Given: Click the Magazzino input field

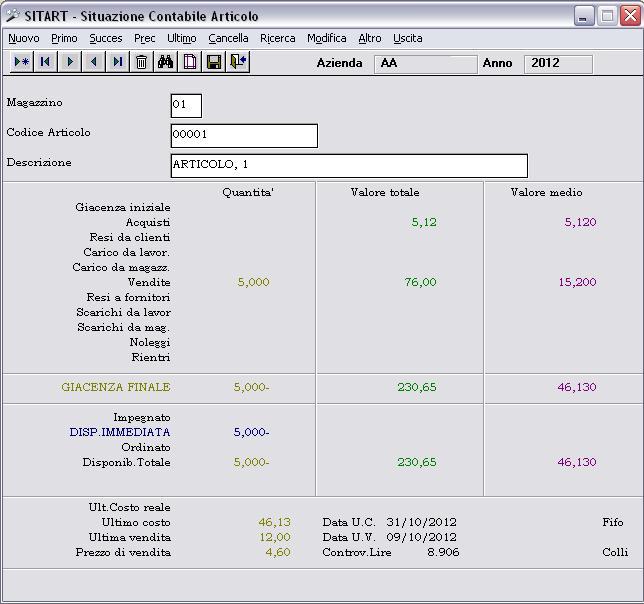Looking at the screenshot, I should pos(186,106).
